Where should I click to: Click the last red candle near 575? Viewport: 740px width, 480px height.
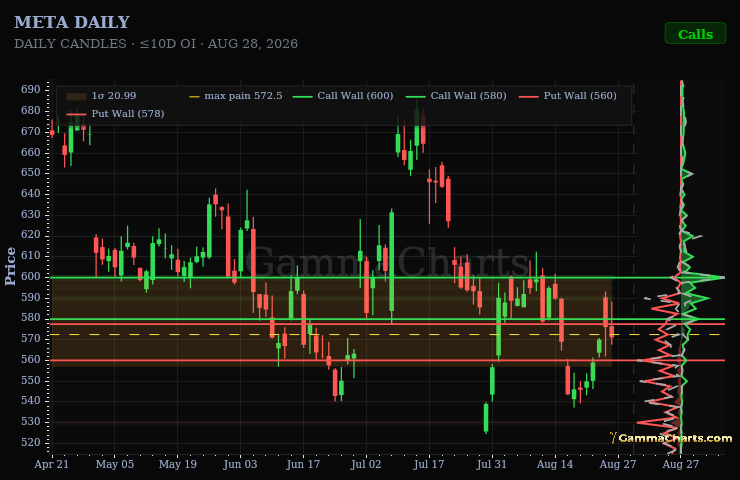click(612, 331)
